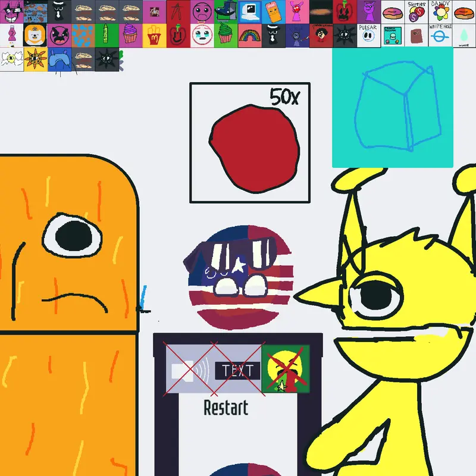Screen dimensions: 476x476
Task: Click the flag countryball wearing sunglasses
Action: point(239,277)
